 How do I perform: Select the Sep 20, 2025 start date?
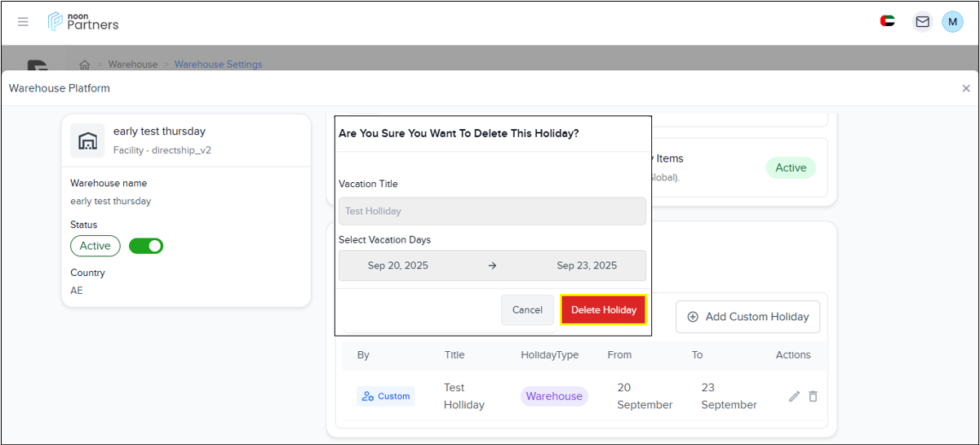[x=398, y=265]
